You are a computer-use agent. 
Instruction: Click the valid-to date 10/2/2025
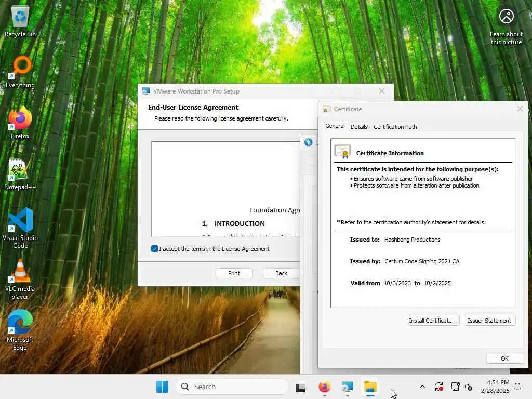[x=437, y=283]
